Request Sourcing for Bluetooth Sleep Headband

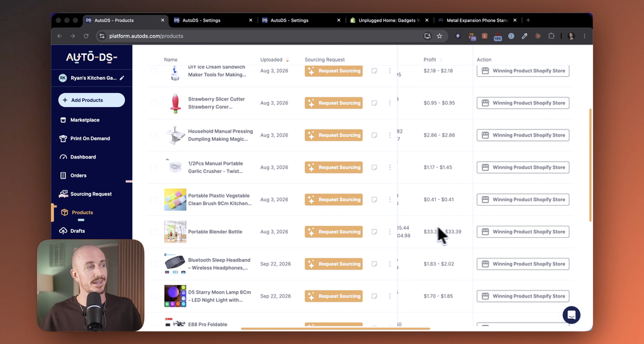tap(333, 264)
